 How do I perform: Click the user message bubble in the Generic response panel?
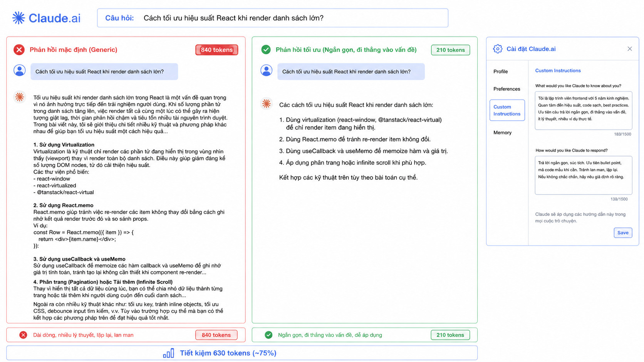click(104, 72)
